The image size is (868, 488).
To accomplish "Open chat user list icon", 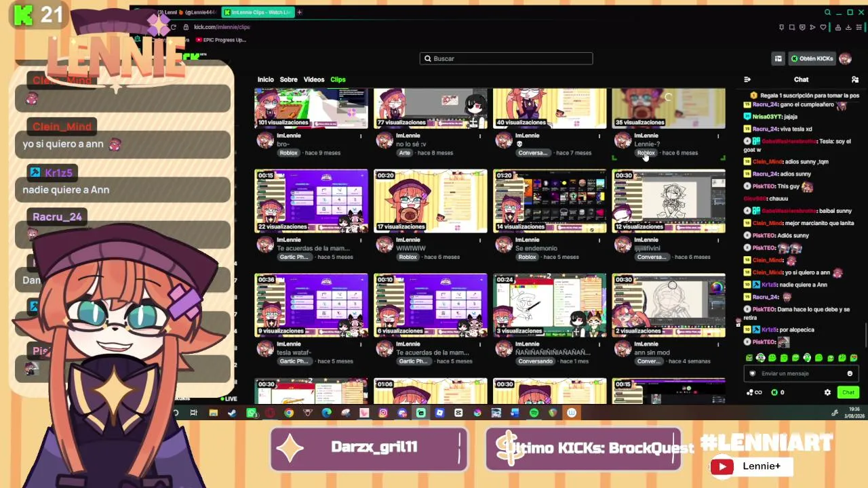I will click(x=856, y=79).
